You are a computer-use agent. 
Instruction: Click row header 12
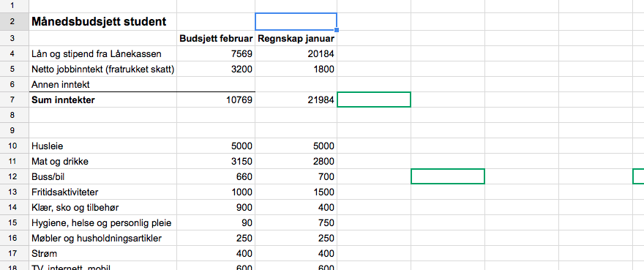point(15,177)
